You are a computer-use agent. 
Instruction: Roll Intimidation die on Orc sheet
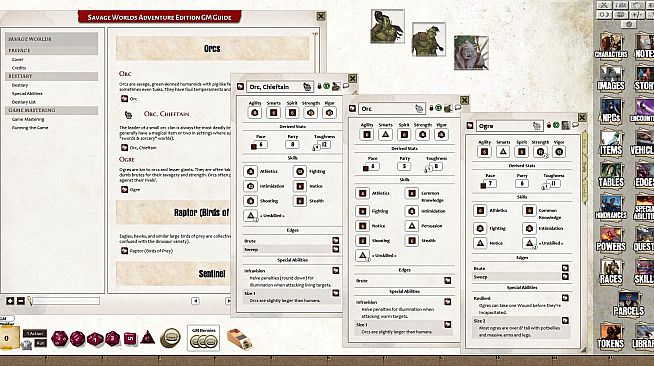tap(412, 211)
